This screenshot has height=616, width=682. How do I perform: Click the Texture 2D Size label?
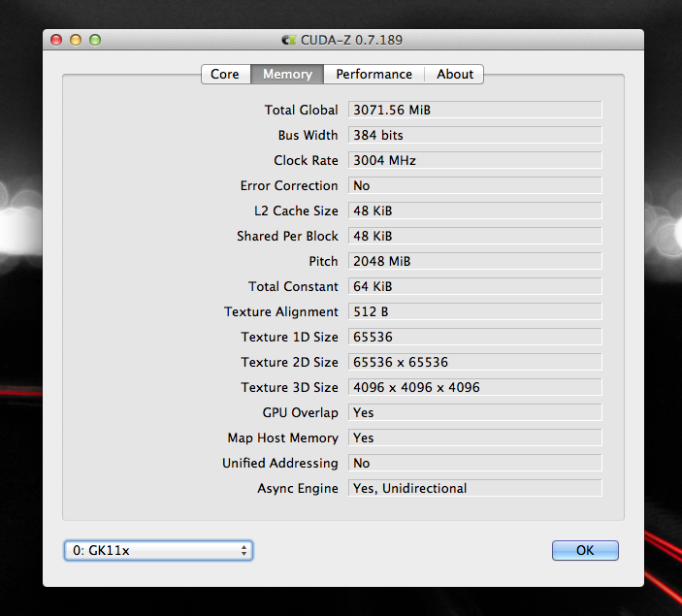coord(289,362)
